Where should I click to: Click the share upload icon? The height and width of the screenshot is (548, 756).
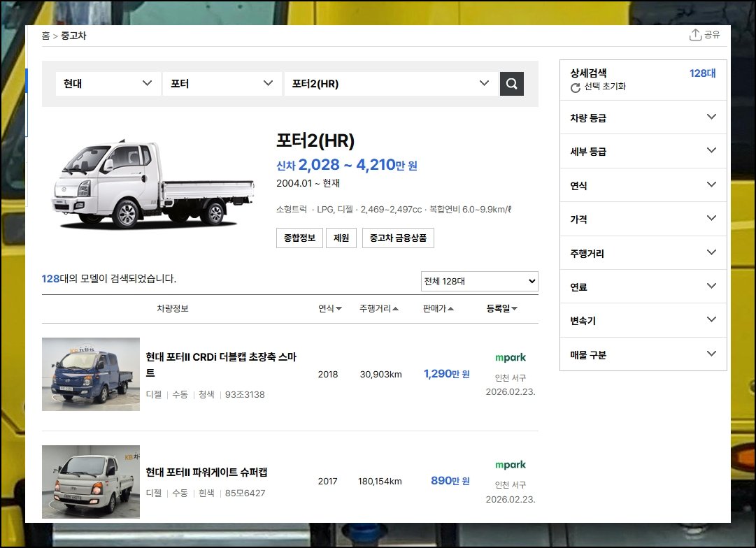point(694,35)
